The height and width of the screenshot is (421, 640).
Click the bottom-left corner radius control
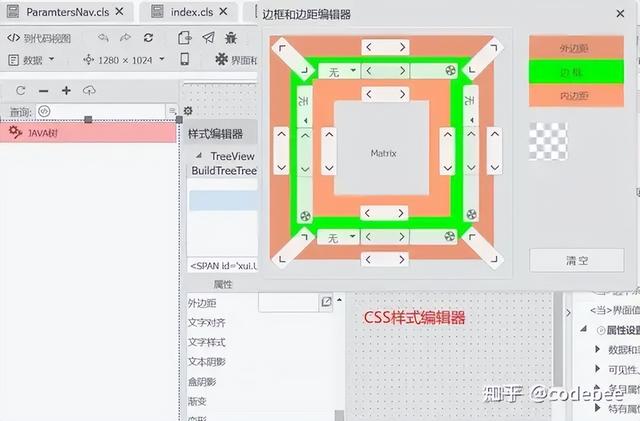pos(293,247)
